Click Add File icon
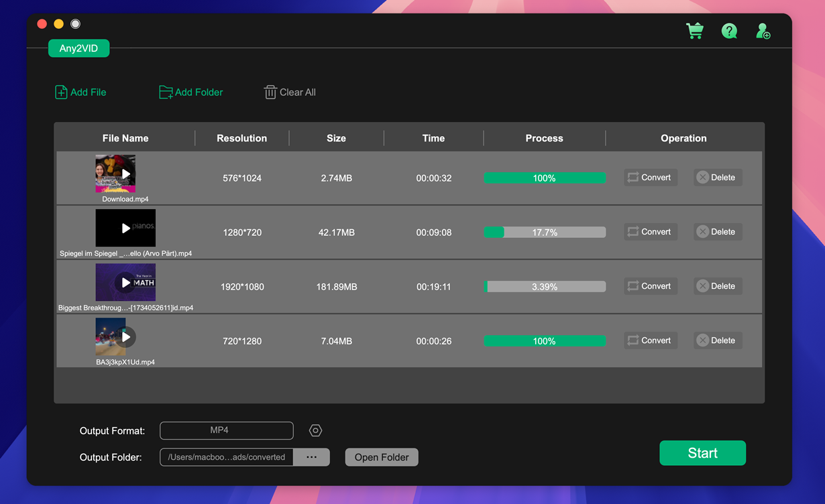Screen dimensions: 825x504 click(x=61, y=92)
